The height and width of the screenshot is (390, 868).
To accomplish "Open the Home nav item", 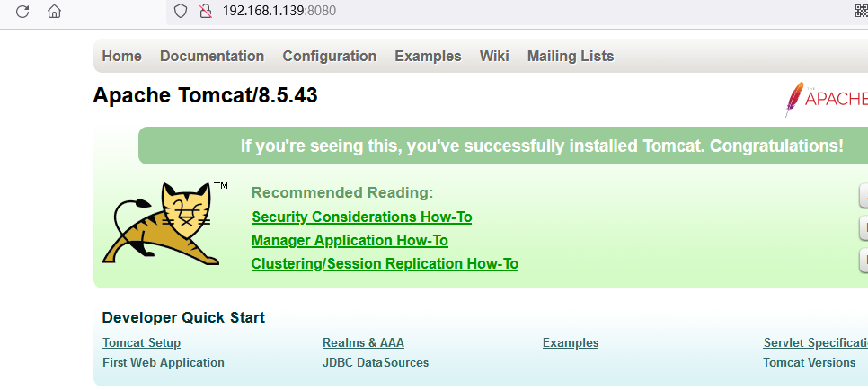I will pyautogui.click(x=122, y=56).
